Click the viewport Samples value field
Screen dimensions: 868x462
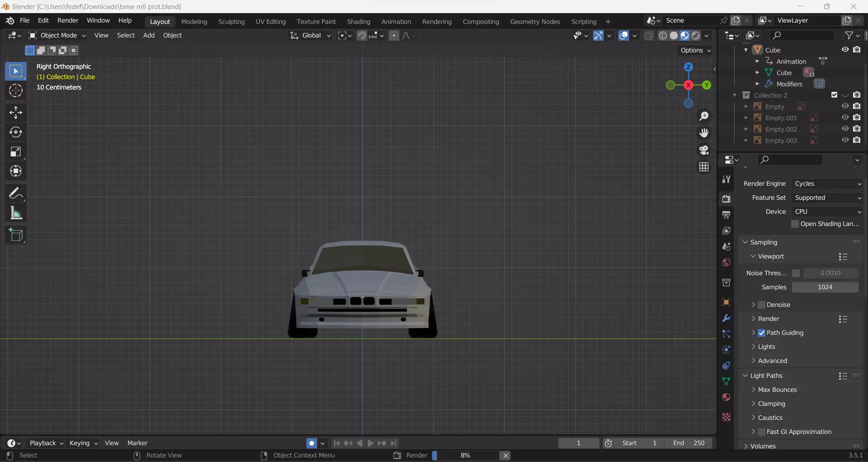coord(825,288)
